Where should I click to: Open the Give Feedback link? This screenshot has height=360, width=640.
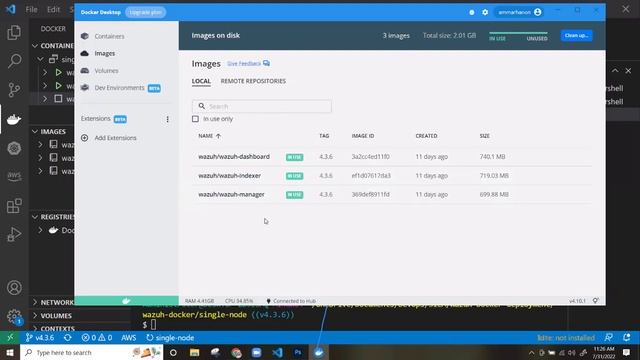[x=248, y=63]
